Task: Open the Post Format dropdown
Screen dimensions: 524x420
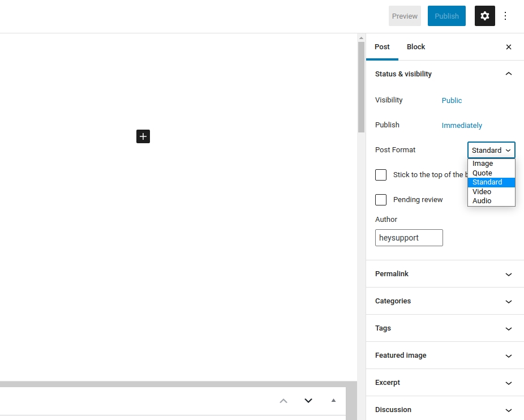Action: tap(491, 150)
